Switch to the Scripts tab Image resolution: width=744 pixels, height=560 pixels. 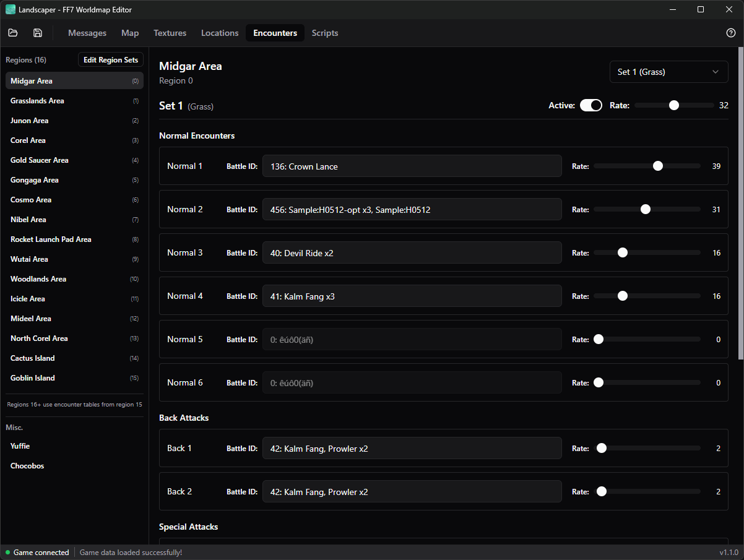pos(325,33)
